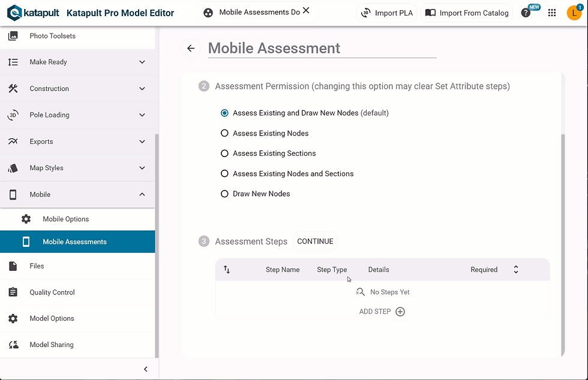The image size is (588, 380).
Task: Click the Katapult Pro Model Editor title
Action: [x=121, y=13]
